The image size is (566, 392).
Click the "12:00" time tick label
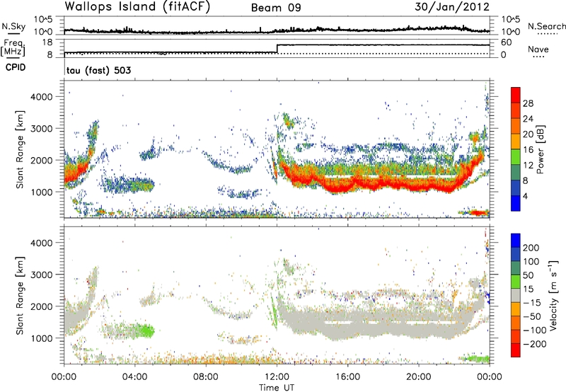pos(277,377)
